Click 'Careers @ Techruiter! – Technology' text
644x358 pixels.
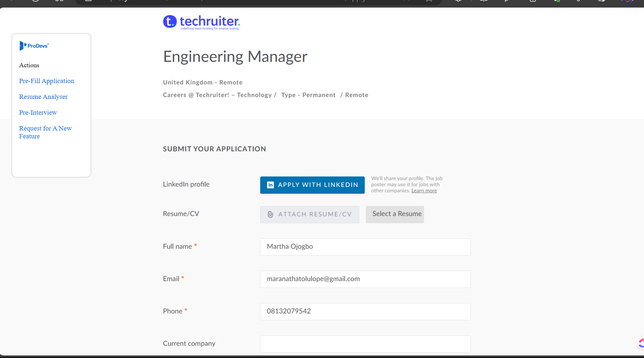[x=217, y=95]
